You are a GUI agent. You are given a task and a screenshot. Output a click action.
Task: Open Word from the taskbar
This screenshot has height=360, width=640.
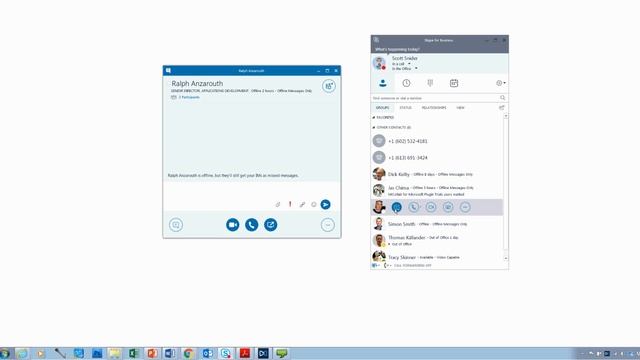(x=170, y=353)
